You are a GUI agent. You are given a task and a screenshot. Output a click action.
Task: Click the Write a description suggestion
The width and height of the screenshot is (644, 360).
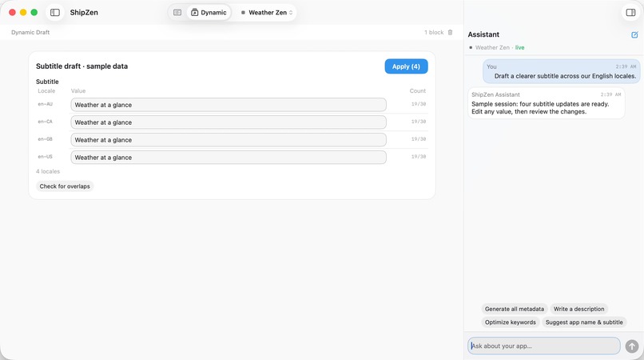578,309
